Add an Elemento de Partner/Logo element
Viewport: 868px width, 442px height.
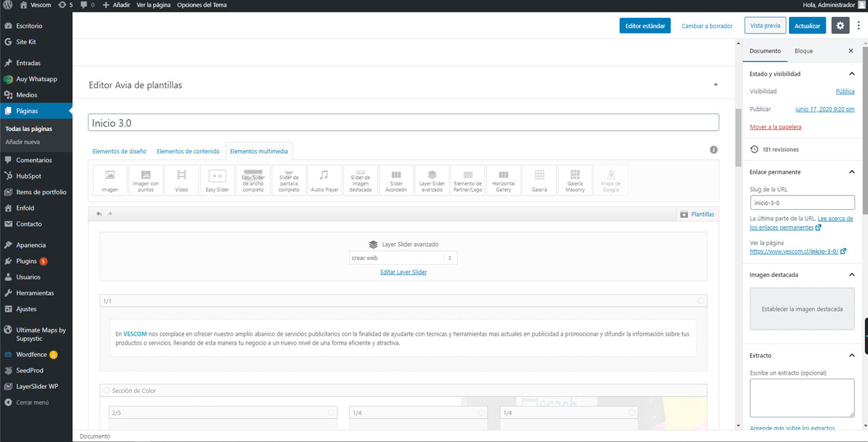468,180
